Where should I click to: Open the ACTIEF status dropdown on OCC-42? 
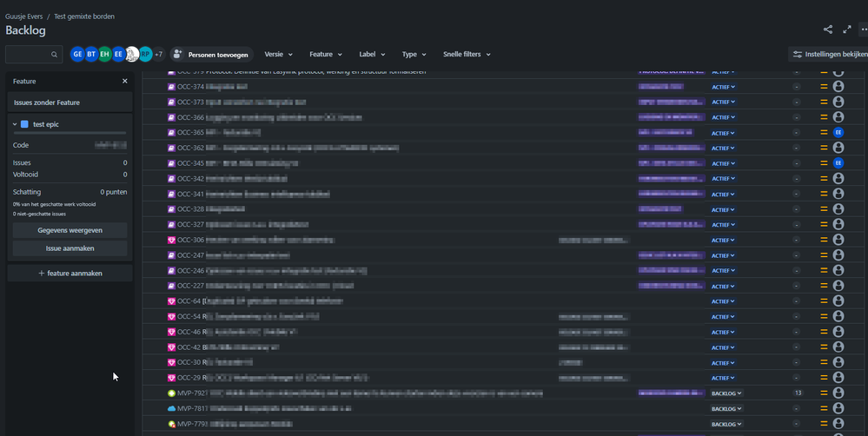tap(724, 347)
